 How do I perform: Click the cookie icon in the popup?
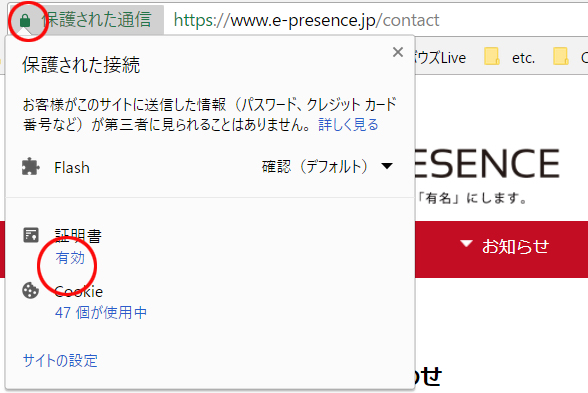pos(30,291)
